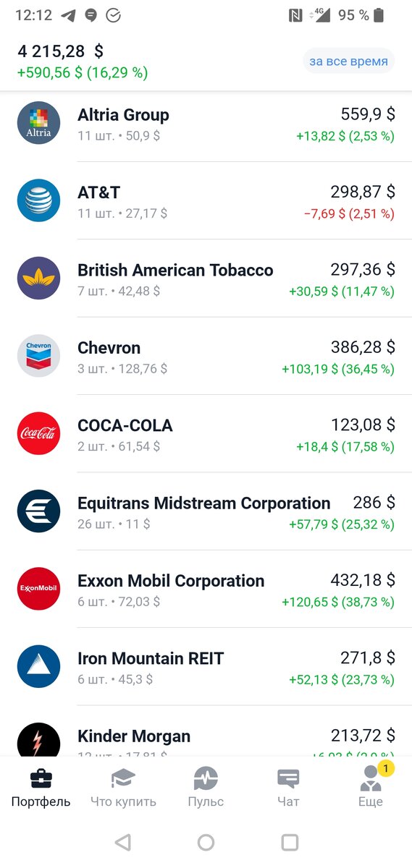The width and height of the screenshot is (412, 868).
Task: Go to the Пульс tab
Action: (206, 788)
